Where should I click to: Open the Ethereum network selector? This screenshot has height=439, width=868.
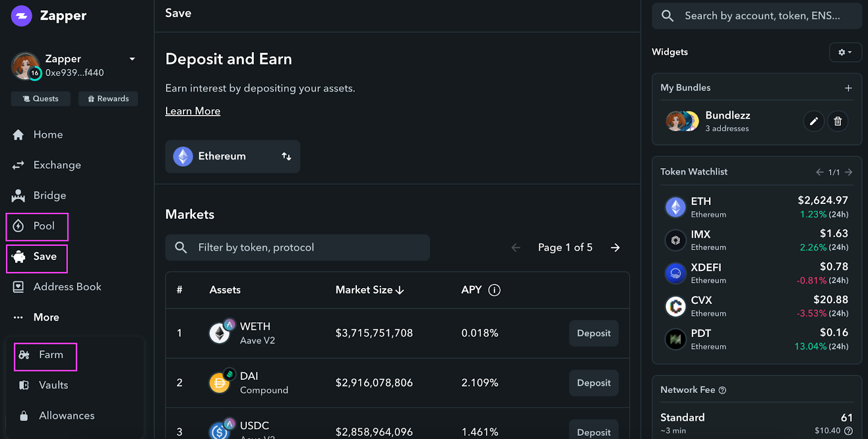[x=233, y=156]
